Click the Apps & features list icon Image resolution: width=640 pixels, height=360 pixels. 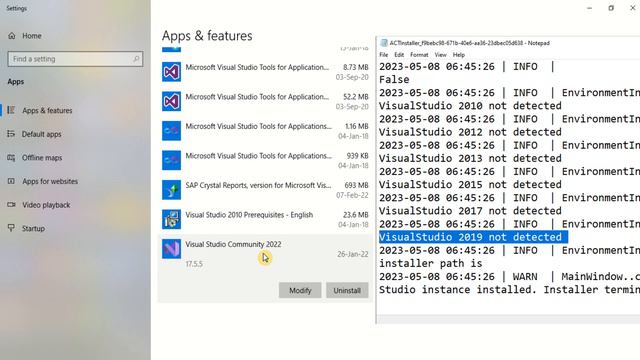(11, 110)
